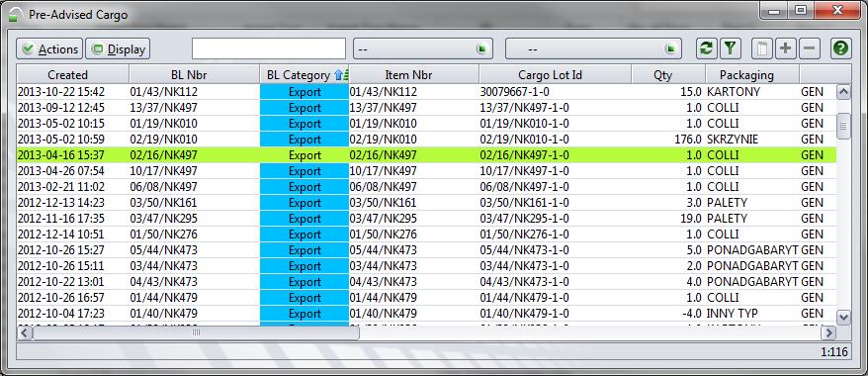Click Export category cell in row 01/43/NK112
Screen dimensions: 868x376
[x=304, y=92]
